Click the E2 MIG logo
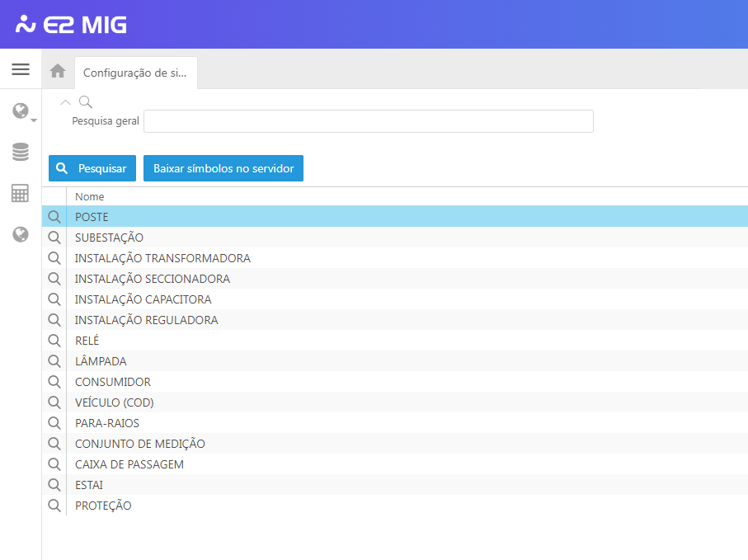The width and height of the screenshot is (748, 560). pyautogui.click(x=72, y=25)
